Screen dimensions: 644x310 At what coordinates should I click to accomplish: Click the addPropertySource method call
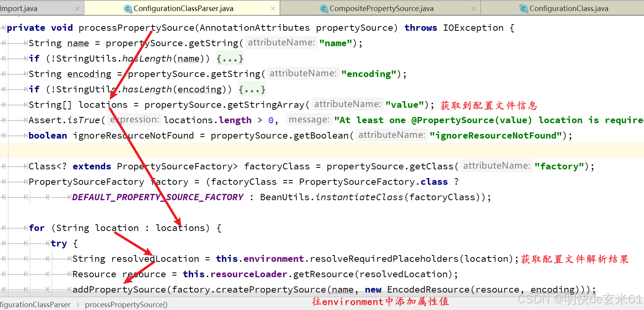tap(119, 289)
